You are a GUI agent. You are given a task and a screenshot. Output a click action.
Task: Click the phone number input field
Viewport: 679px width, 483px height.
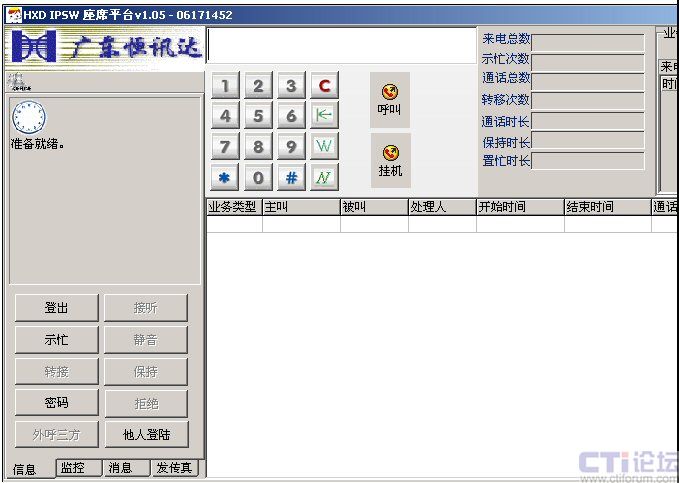[x=342, y=46]
